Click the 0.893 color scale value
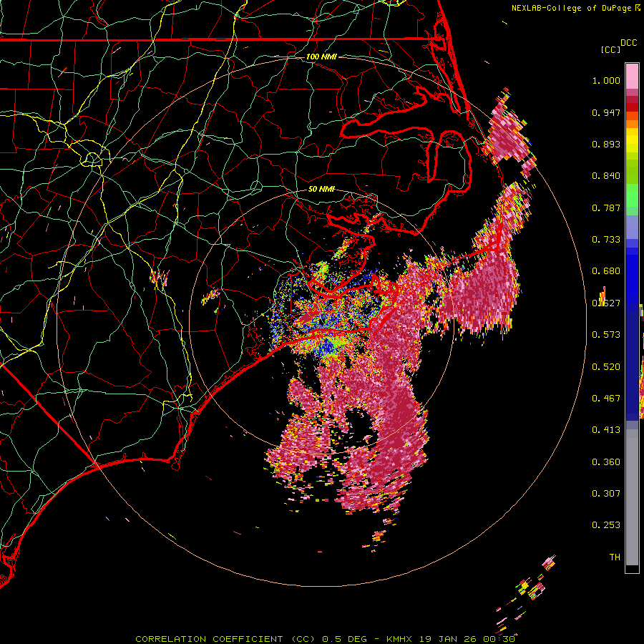The width and height of the screenshot is (644, 644). pyautogui.click(x=606, y=144)
